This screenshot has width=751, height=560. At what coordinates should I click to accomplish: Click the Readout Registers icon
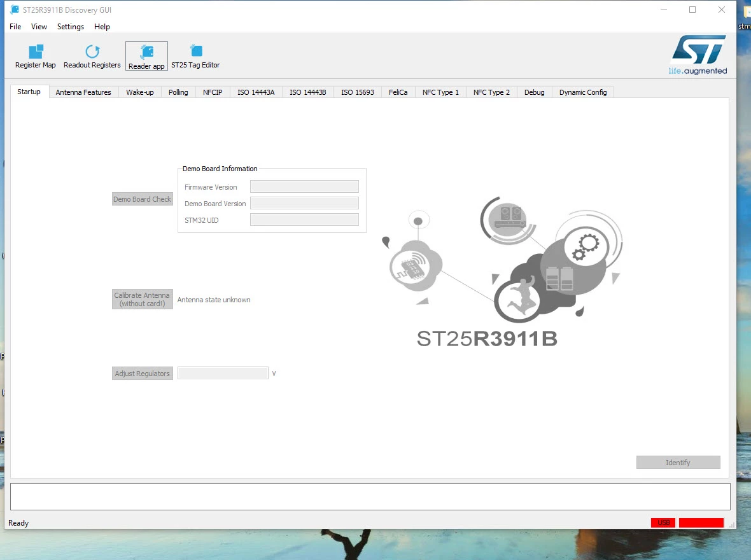point(92,52)
